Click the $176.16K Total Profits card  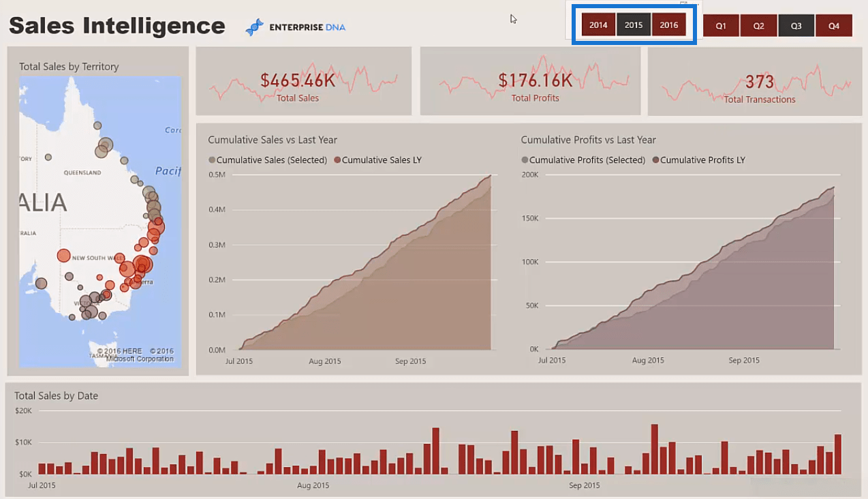[530, 81]
